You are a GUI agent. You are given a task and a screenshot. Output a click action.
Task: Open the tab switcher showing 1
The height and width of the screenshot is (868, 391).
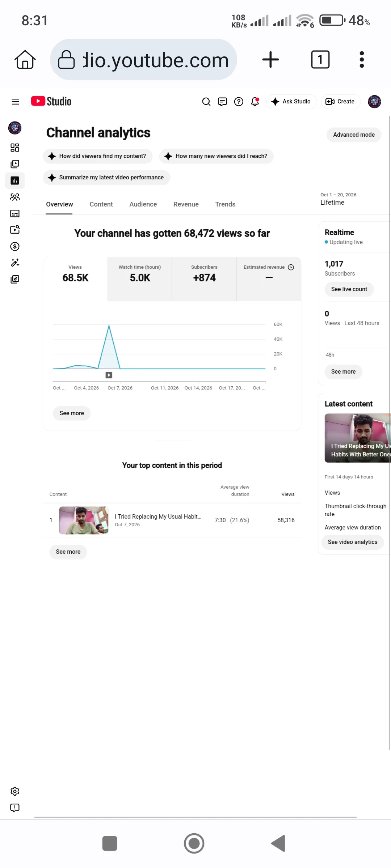320,60
